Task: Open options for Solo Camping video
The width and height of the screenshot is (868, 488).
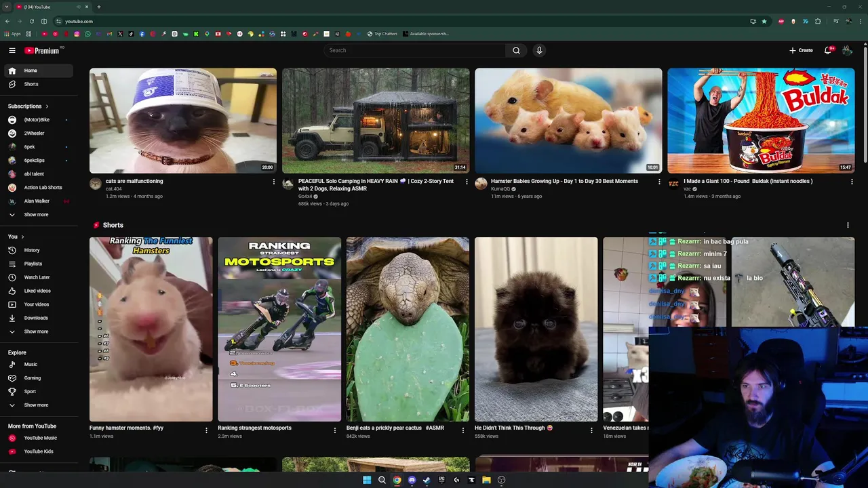Action: [x=467, y=182]
